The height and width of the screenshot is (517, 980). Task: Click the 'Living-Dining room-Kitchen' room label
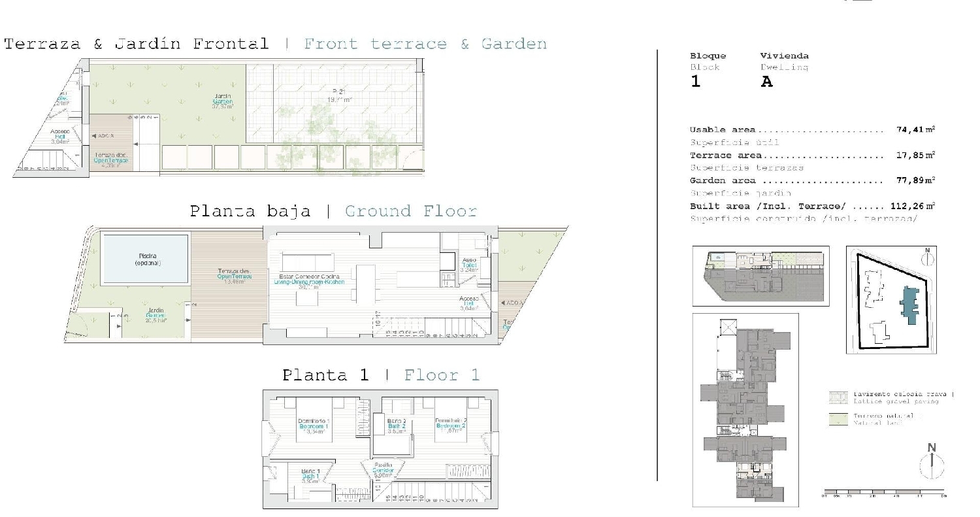[x=309, y=281]
